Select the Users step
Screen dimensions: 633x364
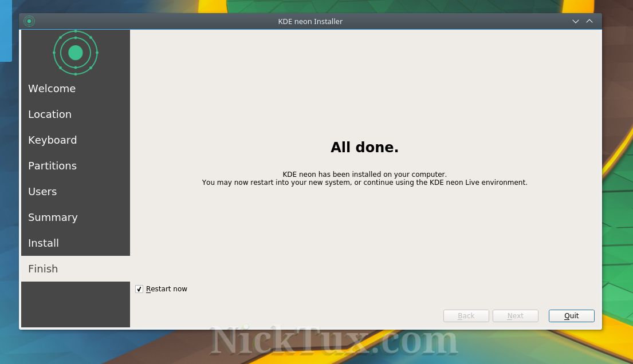[x=42, y=192]
